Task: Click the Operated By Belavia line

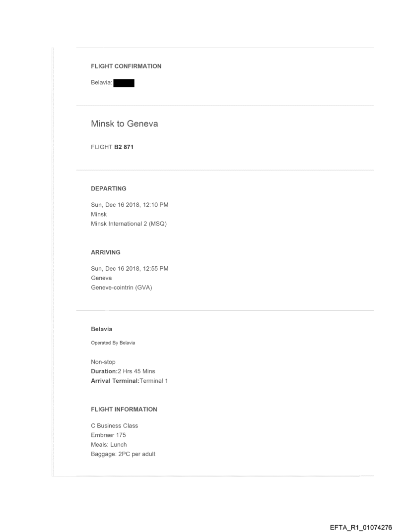Action: pyautogui.click(x=113, y=343)
